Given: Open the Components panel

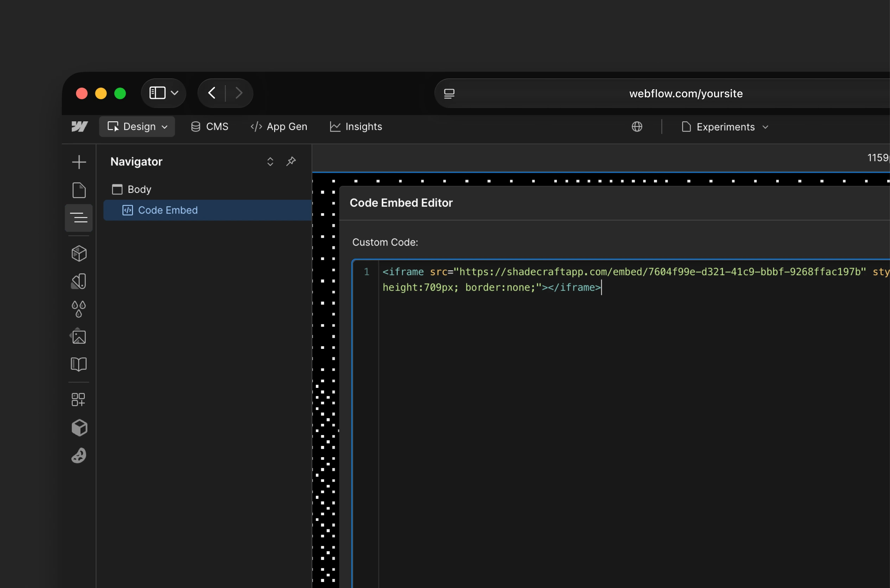Looking at the screenshot, I should pos(79,253).
